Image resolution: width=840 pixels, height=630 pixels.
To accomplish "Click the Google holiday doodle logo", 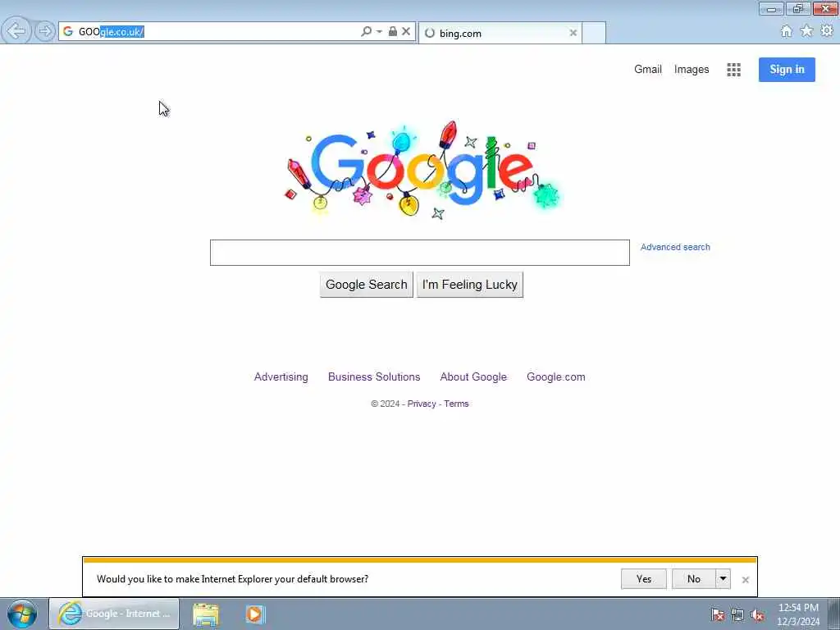I will (421, 170).
